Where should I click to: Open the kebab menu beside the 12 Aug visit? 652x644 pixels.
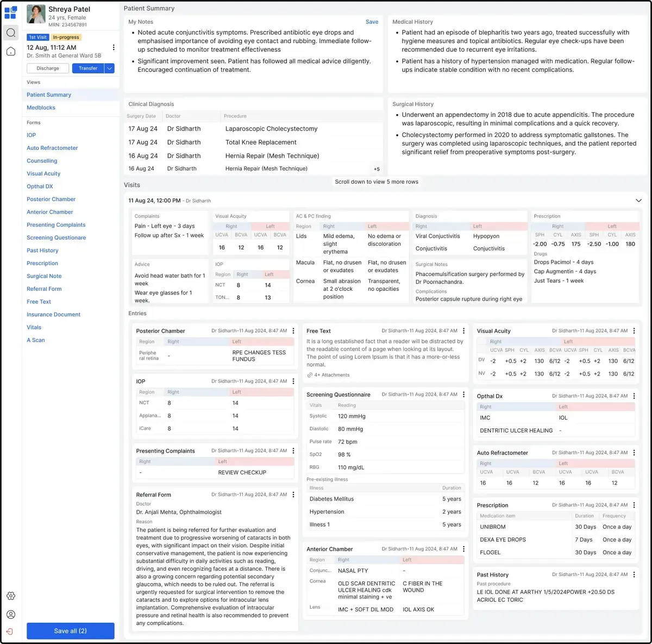pos(114,47)
